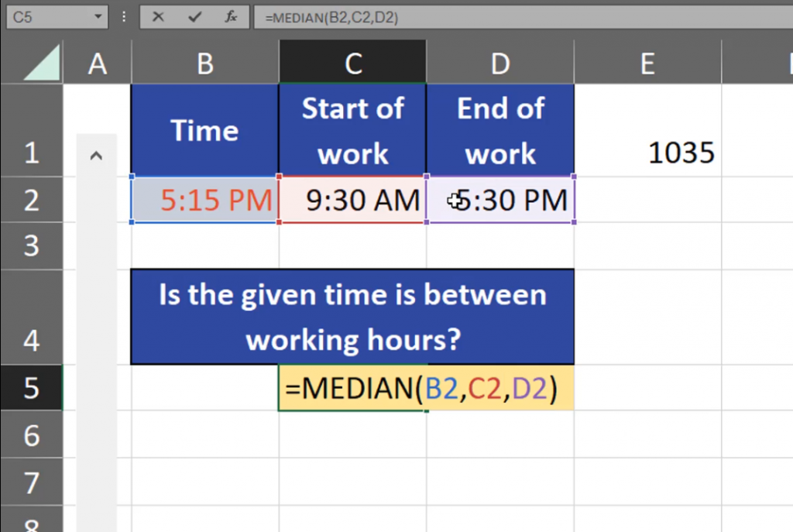
Task: Click the "Is the given time" question cell
Action: coord(352,317)
